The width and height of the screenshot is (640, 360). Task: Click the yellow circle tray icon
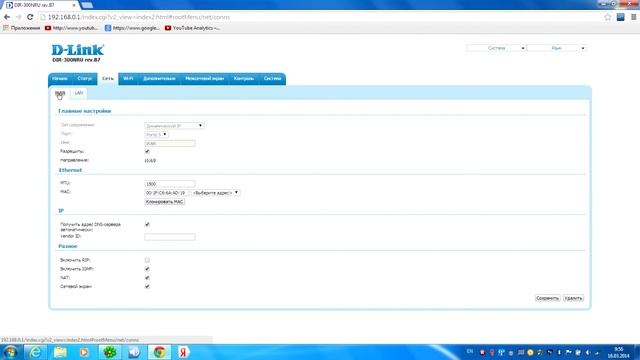click(x=530, y=352)
